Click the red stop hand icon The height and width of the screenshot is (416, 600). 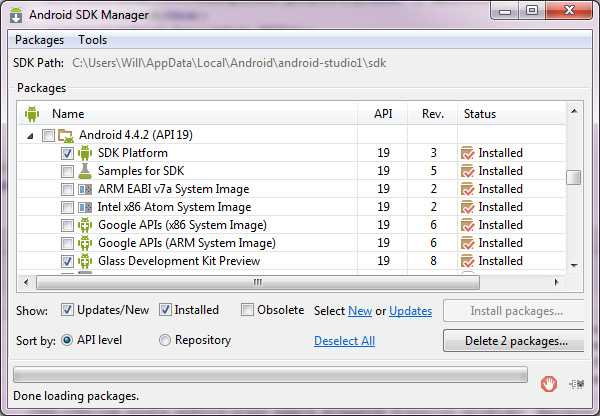point(548,383)
